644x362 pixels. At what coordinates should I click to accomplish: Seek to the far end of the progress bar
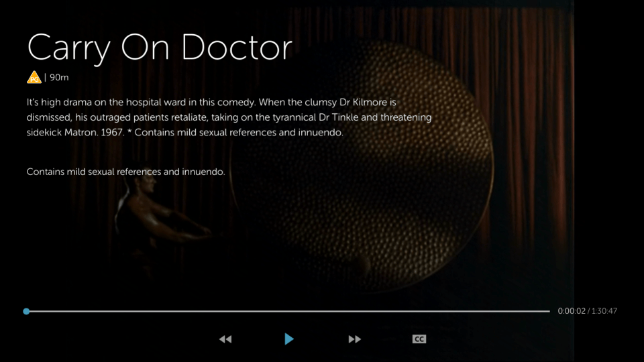(548, 311)
